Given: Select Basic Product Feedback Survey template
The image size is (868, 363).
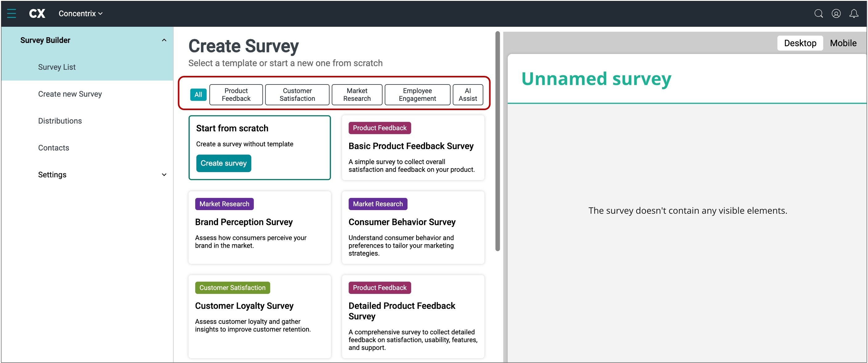Looking at the screenshot, I should click(x=413, y=148).
